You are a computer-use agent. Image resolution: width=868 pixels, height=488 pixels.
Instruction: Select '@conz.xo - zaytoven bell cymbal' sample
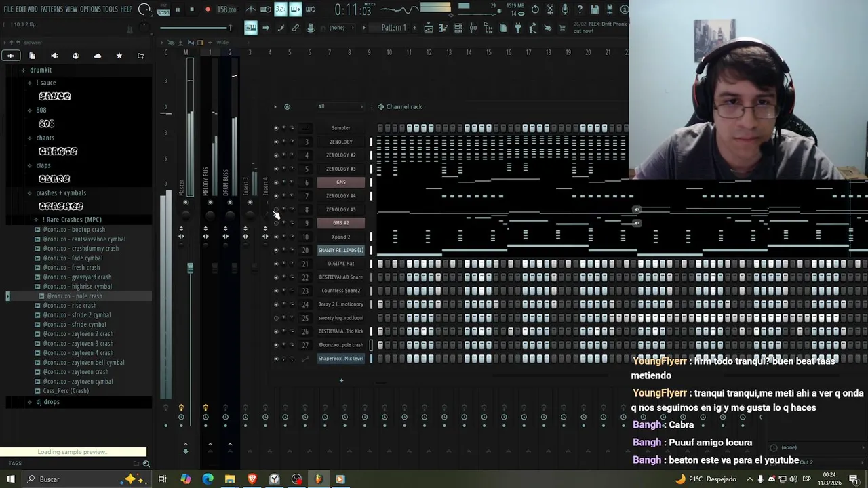(x=83, y=363)
